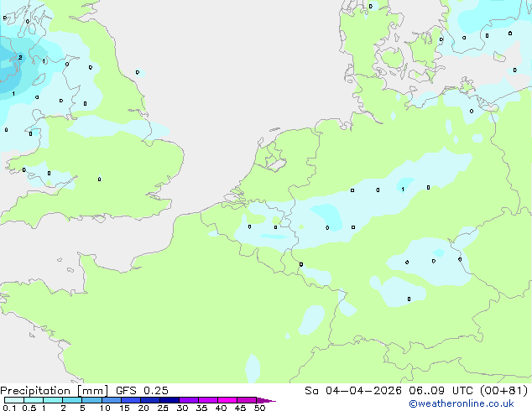Click the legend label '10'

coord(105,408)
